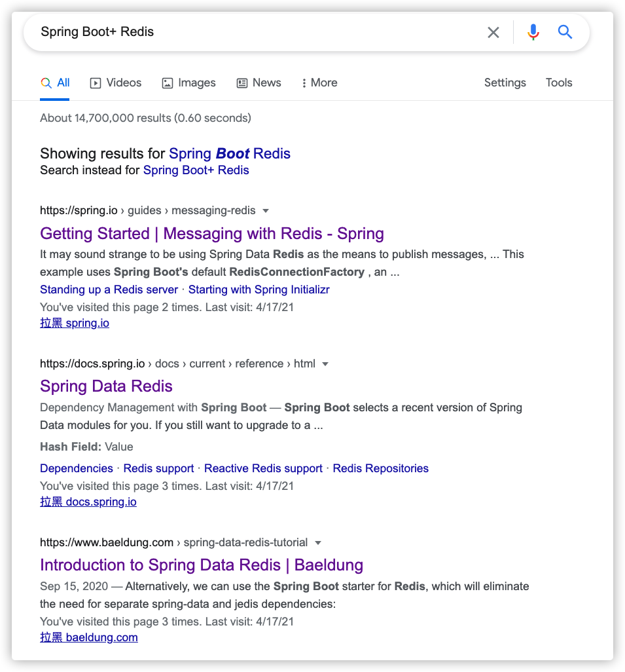
Task: Click the three-dot More icon
Action: tap(304, 83)
